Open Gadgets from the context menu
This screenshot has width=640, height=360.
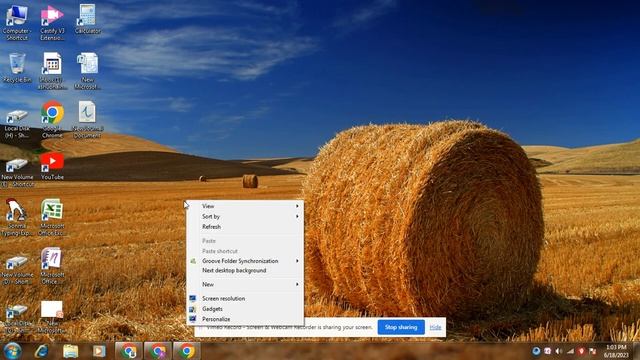tap(245, 309)
